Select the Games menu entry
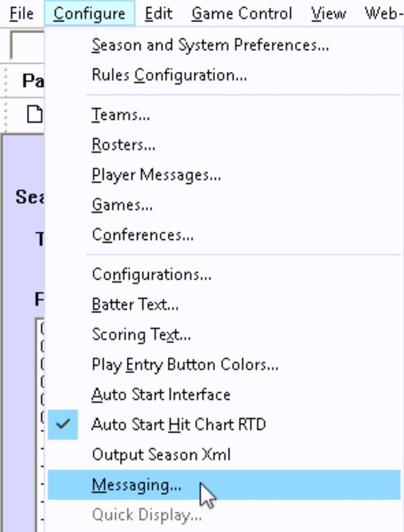 122,205
